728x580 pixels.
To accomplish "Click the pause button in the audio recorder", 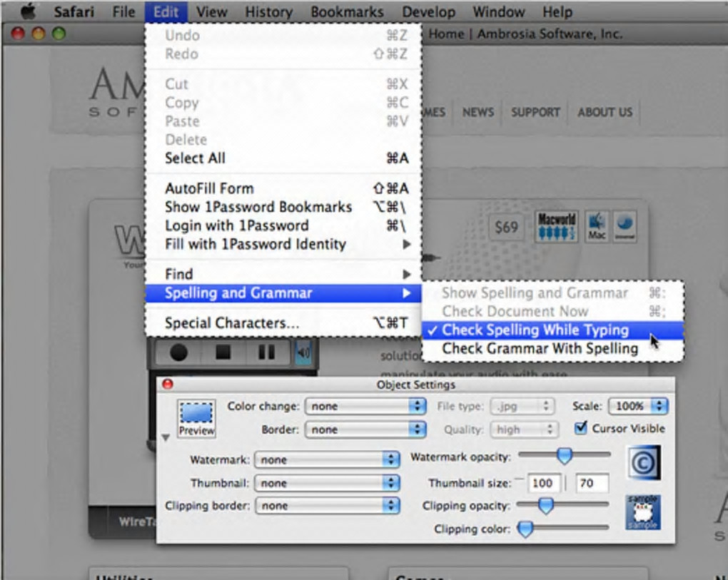I will [x=266, y=352].
